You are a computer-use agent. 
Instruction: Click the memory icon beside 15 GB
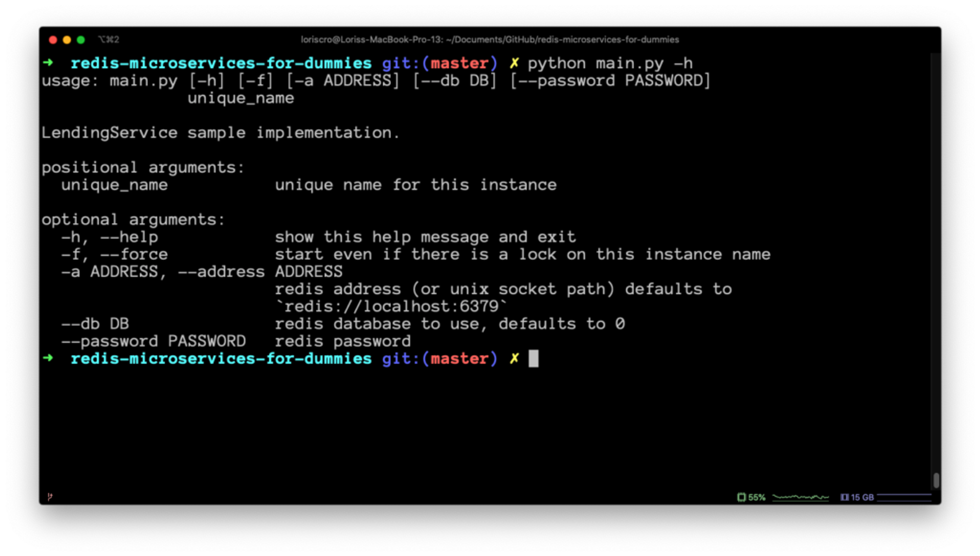(844, 497)
